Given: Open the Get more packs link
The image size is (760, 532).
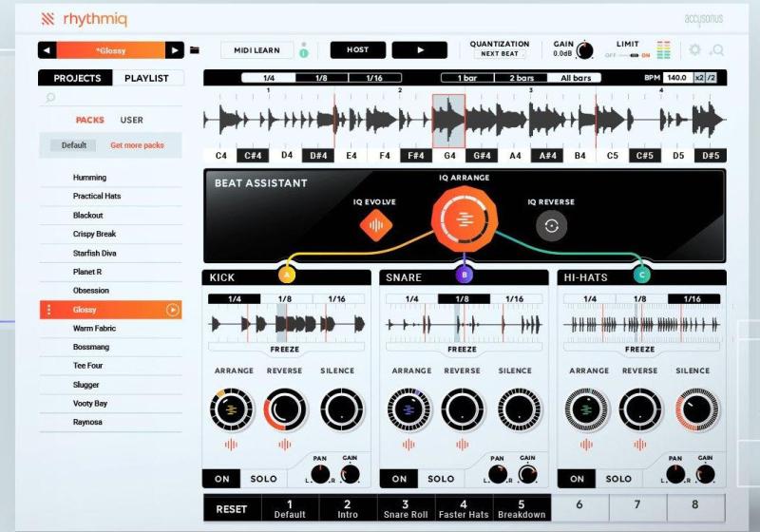Looking at the screenshot, I should [137, 145].
